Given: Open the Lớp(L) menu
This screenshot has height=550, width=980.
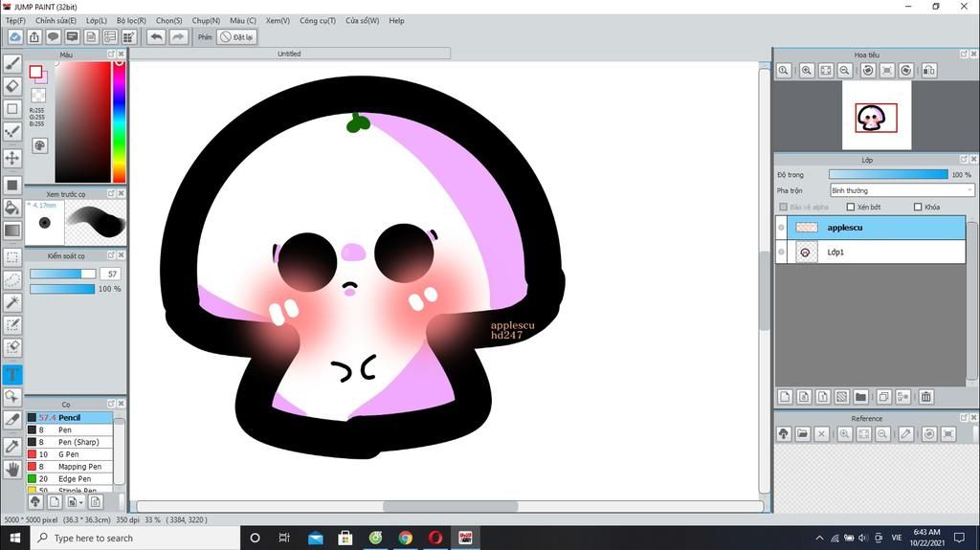Looking at the screenshot, I should 97,21.
